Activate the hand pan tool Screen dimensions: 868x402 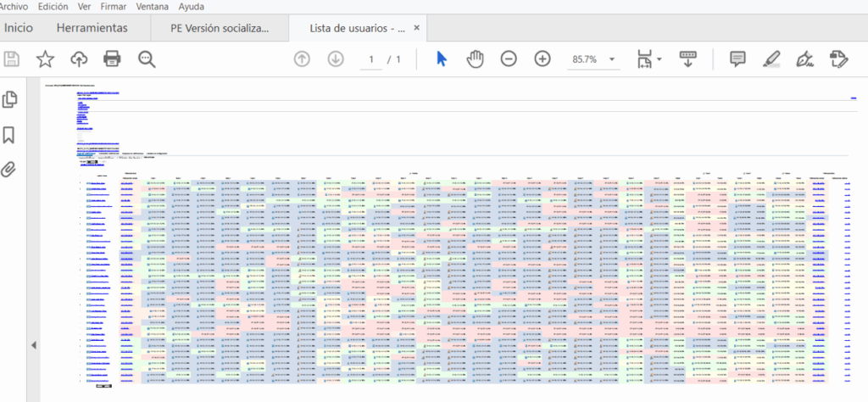tap(476, 59)
